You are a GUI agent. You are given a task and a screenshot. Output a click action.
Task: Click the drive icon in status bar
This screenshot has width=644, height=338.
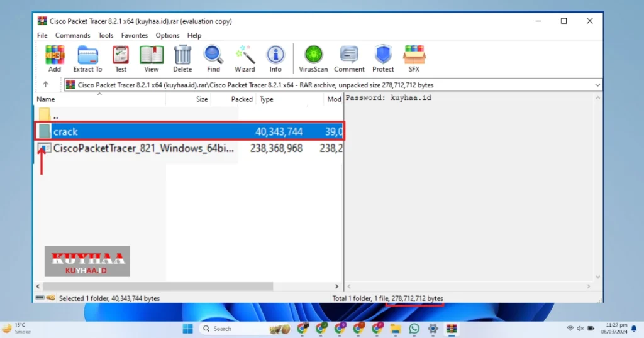pyautogui.click(x=40, y=298)
